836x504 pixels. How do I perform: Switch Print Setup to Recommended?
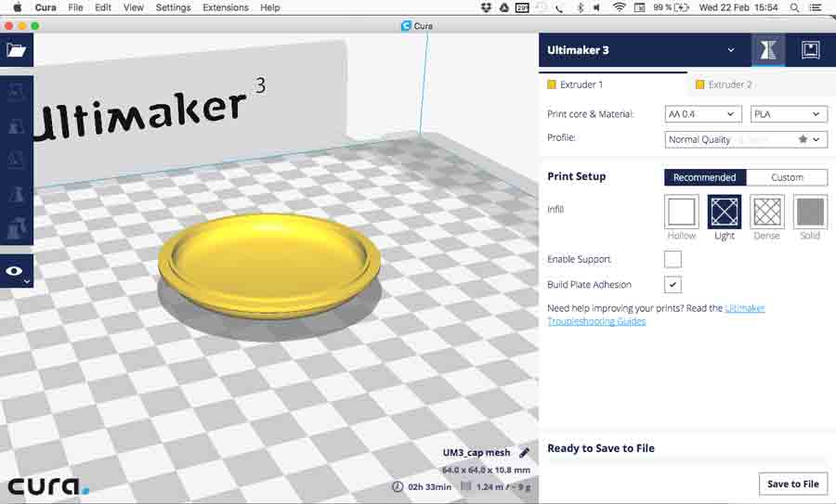click(x=705, y=177)
